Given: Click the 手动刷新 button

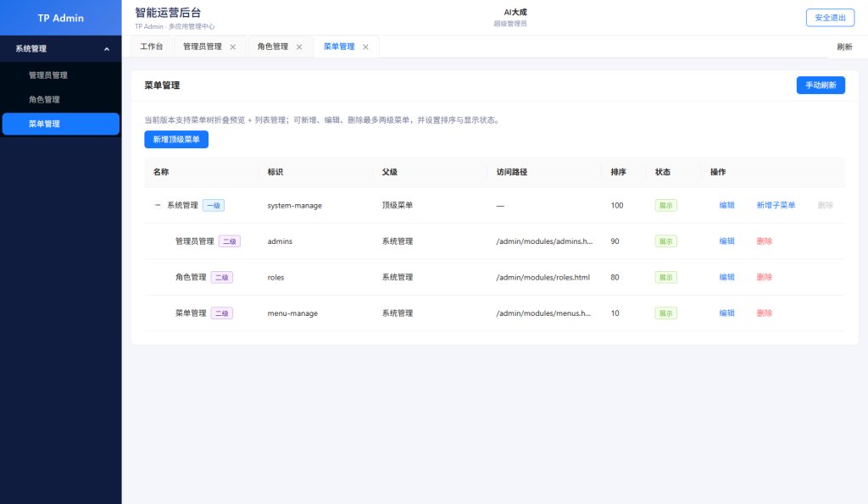Looking at the screenshot, I should tap(820, 86).
